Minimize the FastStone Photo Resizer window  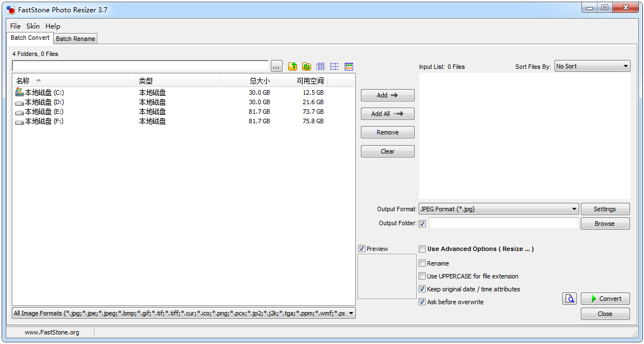click(x=590, y=7)
